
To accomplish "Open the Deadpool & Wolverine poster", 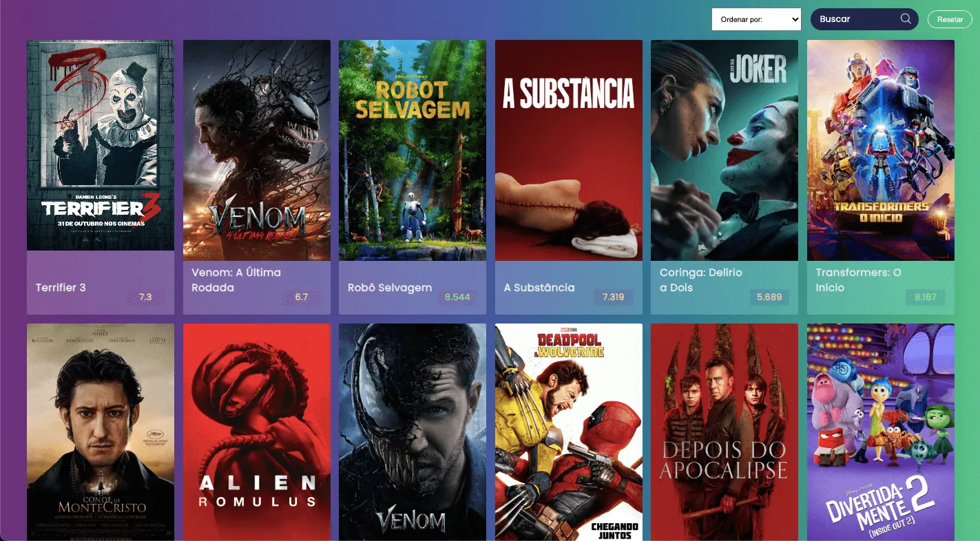I will [x=569, y=432].
